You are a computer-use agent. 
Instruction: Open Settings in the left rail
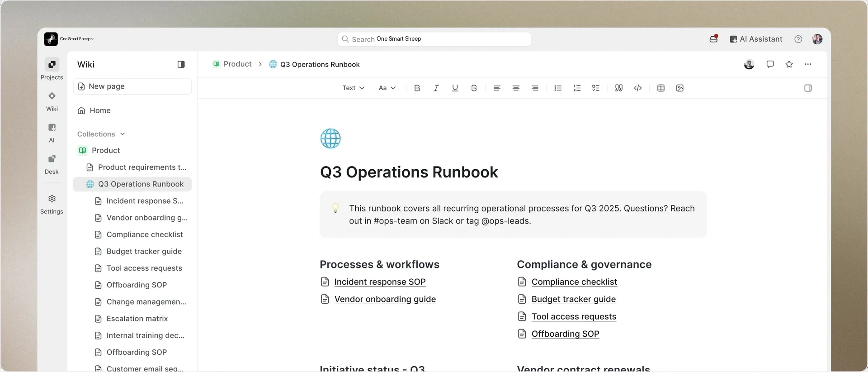click(52, 204)
